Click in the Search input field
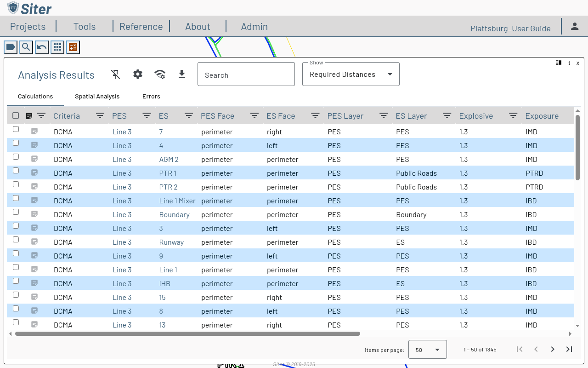The image size is (588, 368). [246, 74]
